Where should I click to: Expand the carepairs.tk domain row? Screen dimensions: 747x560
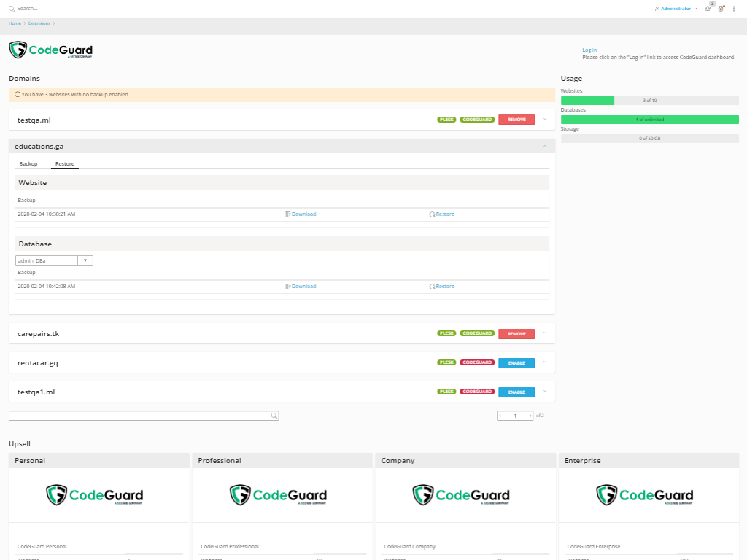pos(544,332)
